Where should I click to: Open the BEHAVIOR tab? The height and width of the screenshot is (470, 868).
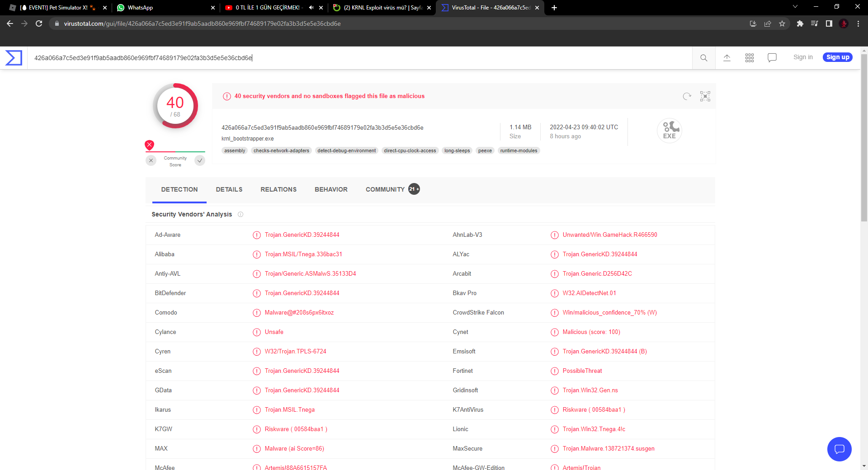[331, 190]
